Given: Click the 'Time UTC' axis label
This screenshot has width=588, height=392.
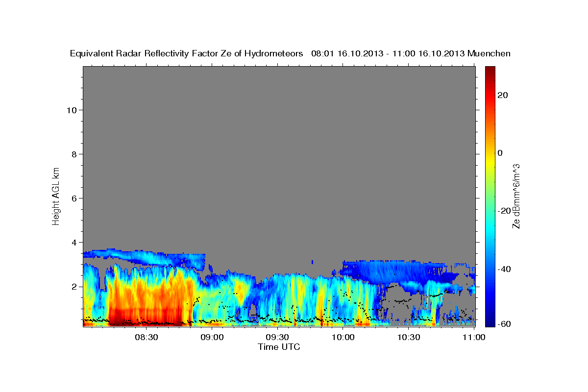Looking at the screenshot, I should pos(279,347).
